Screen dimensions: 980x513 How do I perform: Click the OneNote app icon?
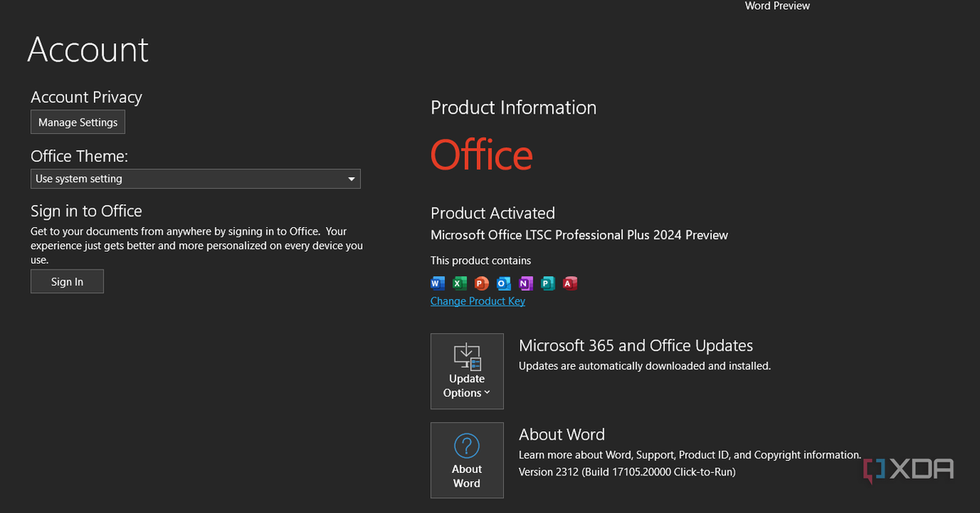pos(526,283)
